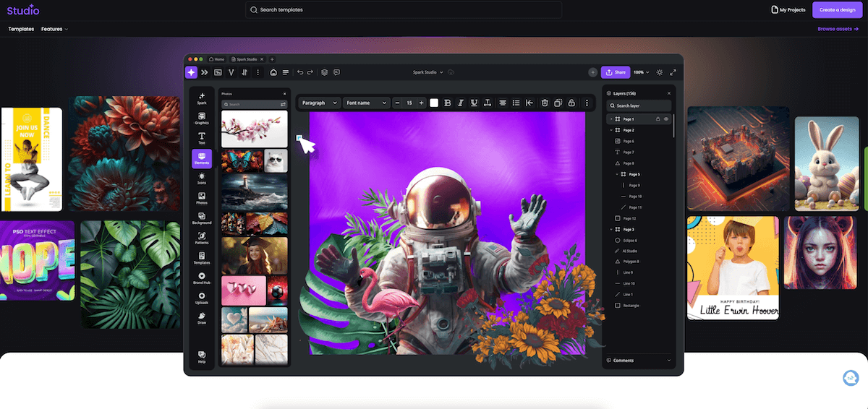This screenshot has width=868, height=409.
Task: Toggle visibility eye on Page 1 layer
Action: point(665,119)
